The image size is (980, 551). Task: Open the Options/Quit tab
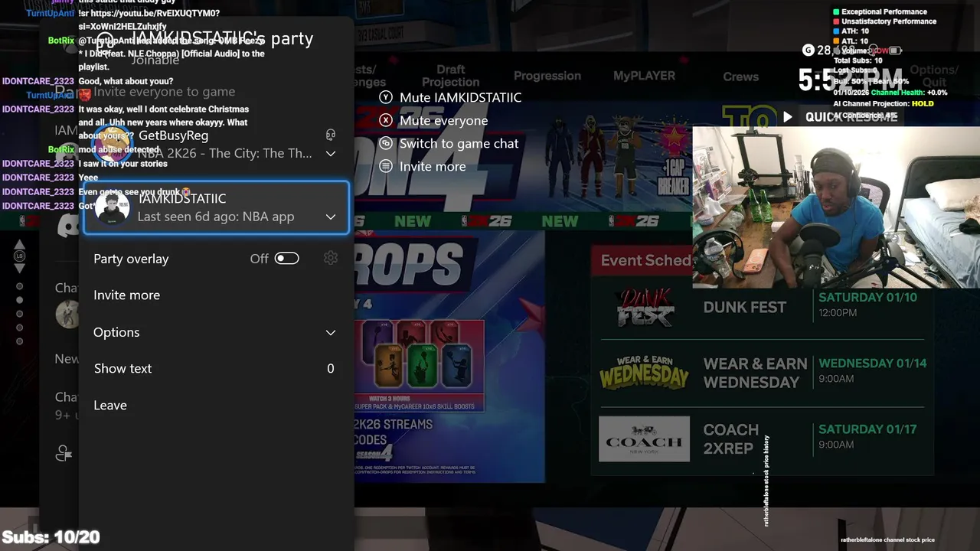[x=933, y=76]
